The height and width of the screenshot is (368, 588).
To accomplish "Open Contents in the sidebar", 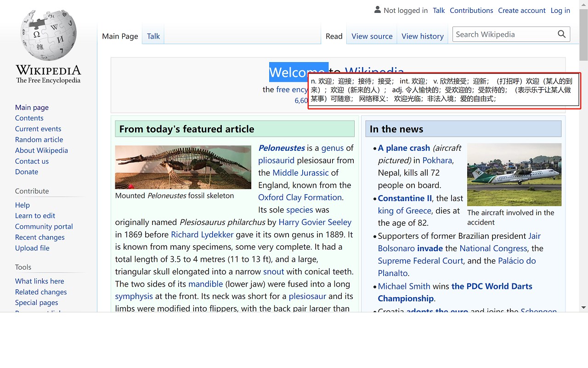I will tap(29, 118).
